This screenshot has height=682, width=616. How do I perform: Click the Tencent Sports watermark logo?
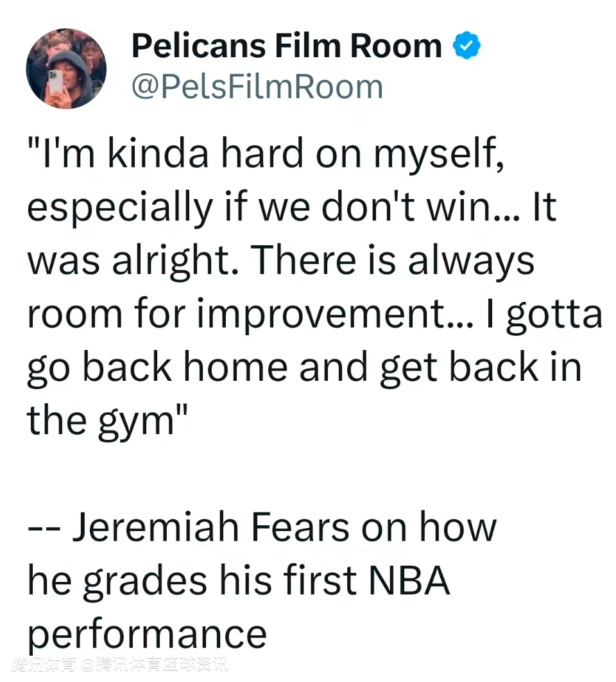(x=44, y=665)
